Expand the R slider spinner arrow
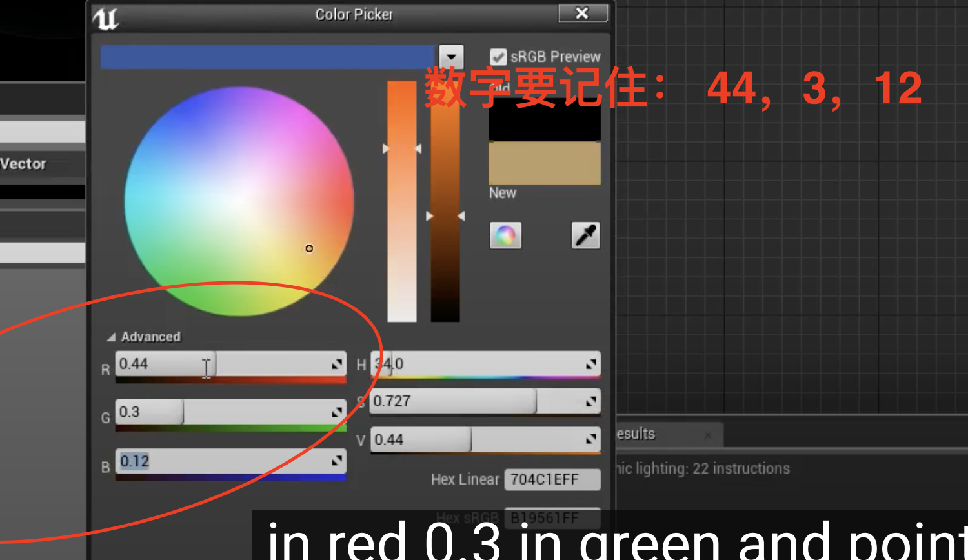The image size is (968, 560). click(336, 363)
